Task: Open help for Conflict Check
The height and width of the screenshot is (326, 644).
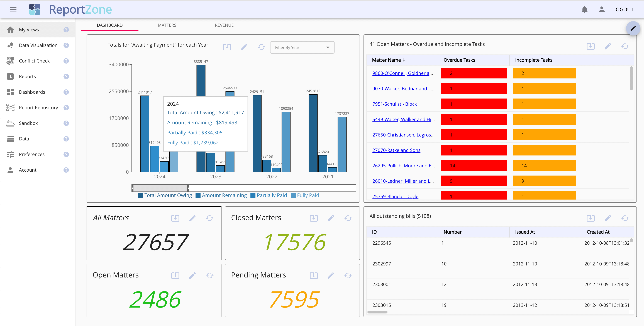Action: tap(66, 61)
